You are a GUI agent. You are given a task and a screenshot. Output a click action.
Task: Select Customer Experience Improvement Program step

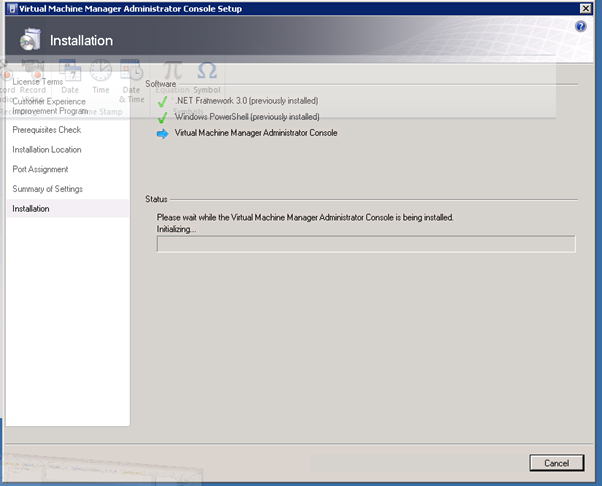[x=50, y=106]
